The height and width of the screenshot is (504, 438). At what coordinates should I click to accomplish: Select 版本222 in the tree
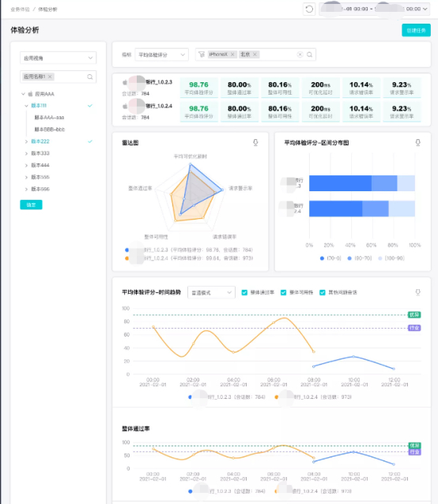click(x=40, y=141)
